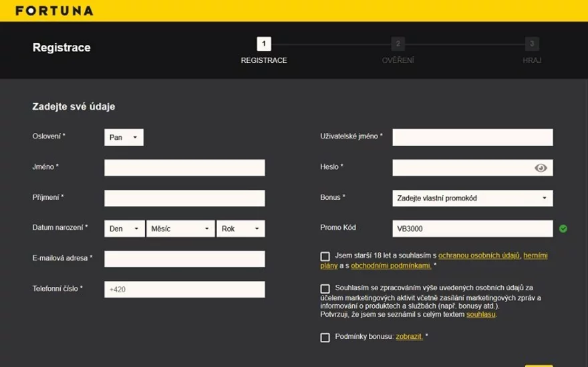Click the Datum narození label
588x367 pixels.
pyautogui.click(x=60, y=227)
